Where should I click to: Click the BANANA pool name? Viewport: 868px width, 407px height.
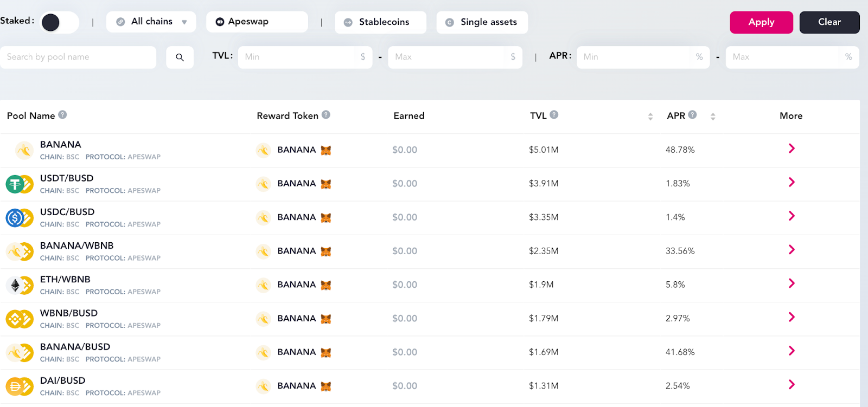(x=61, y=145)
